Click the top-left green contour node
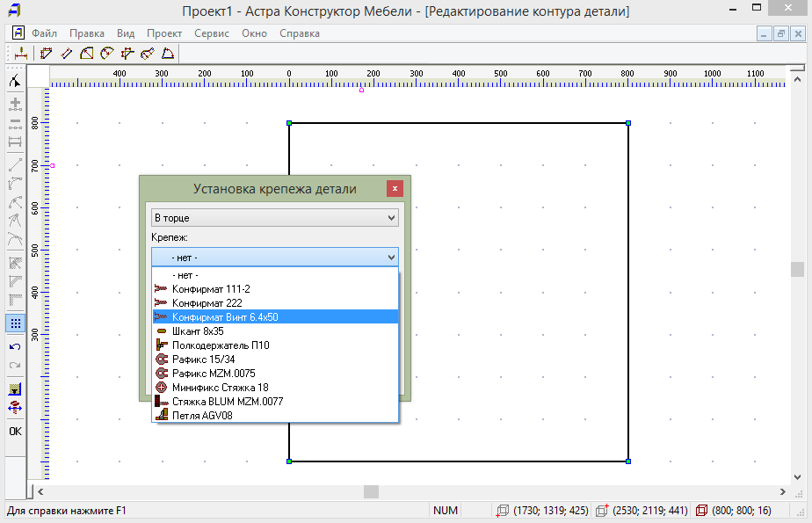This screenshot has width=812, height=523. [289, 123]
